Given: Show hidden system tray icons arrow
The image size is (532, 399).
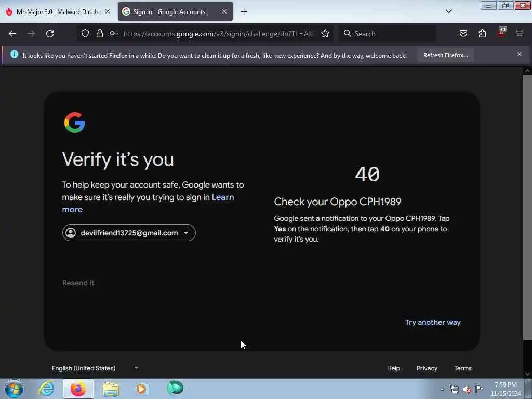Looking at the screenshot, I should (442, 390).
